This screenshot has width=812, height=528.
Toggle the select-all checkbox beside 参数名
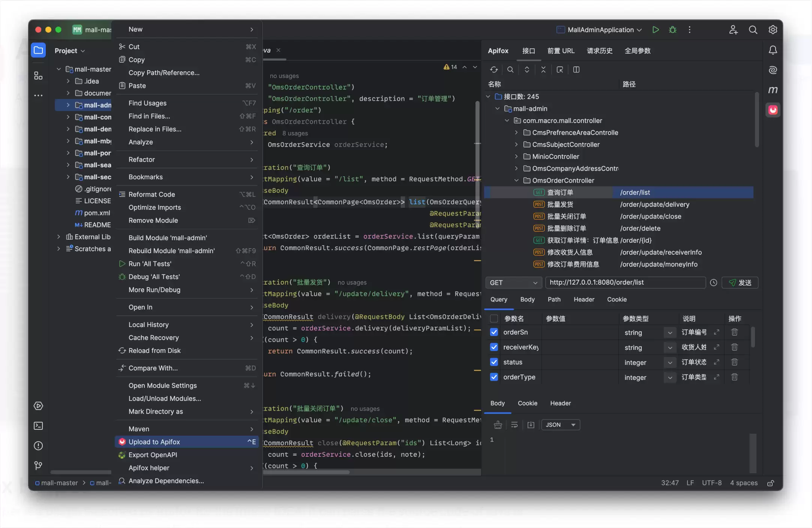[x=494, y=319]
